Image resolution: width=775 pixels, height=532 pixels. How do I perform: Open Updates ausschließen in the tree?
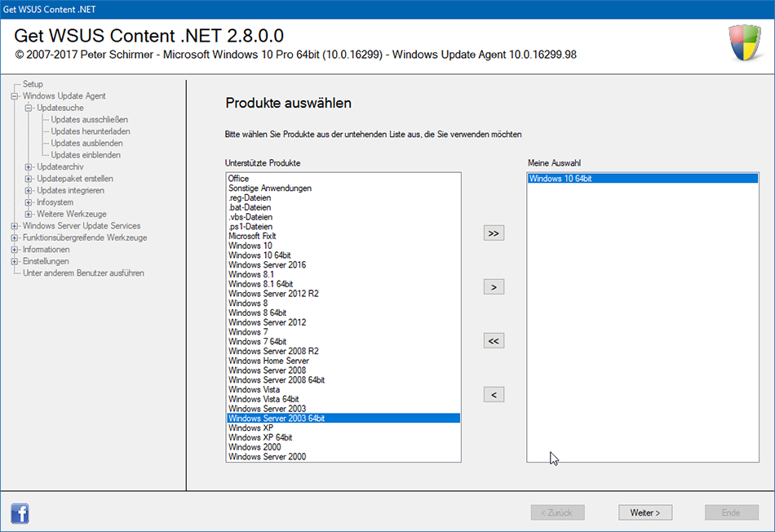(x=90, y=120)
